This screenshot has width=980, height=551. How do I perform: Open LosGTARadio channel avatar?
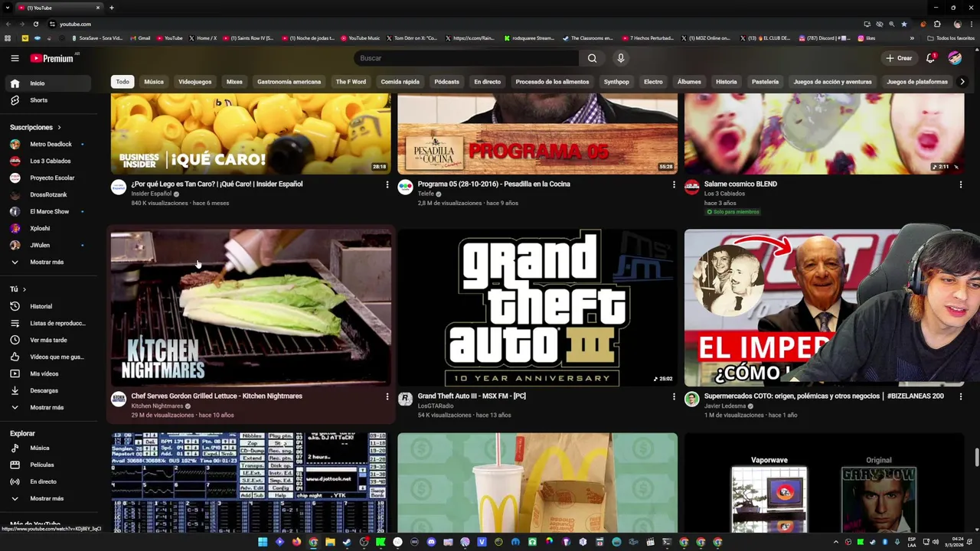pos(405,399)
